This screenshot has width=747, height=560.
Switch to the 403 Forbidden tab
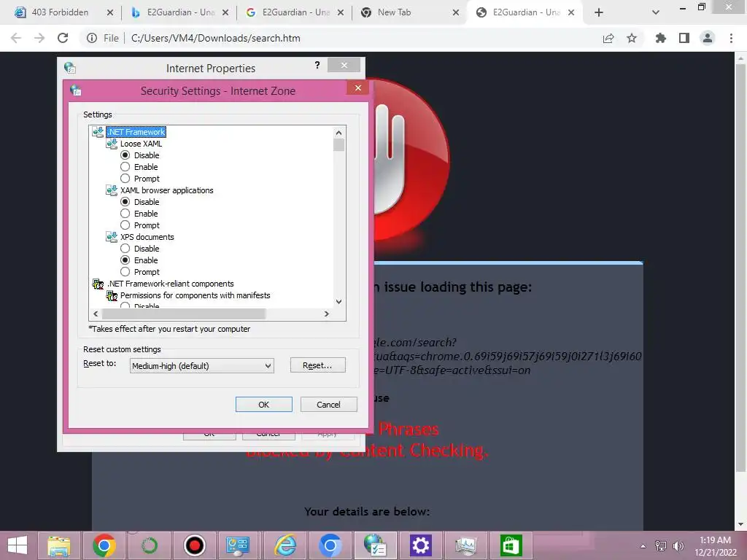tap(60, 12)
